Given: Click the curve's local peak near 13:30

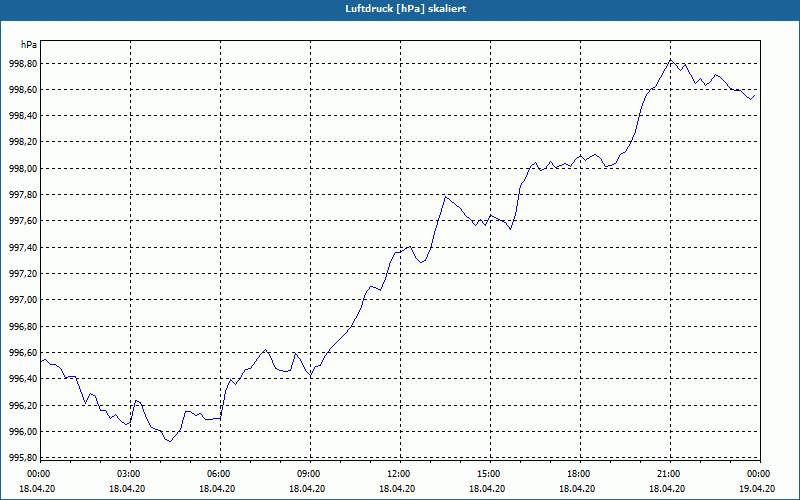Looking at the screenshot, I should coord(445,196).
